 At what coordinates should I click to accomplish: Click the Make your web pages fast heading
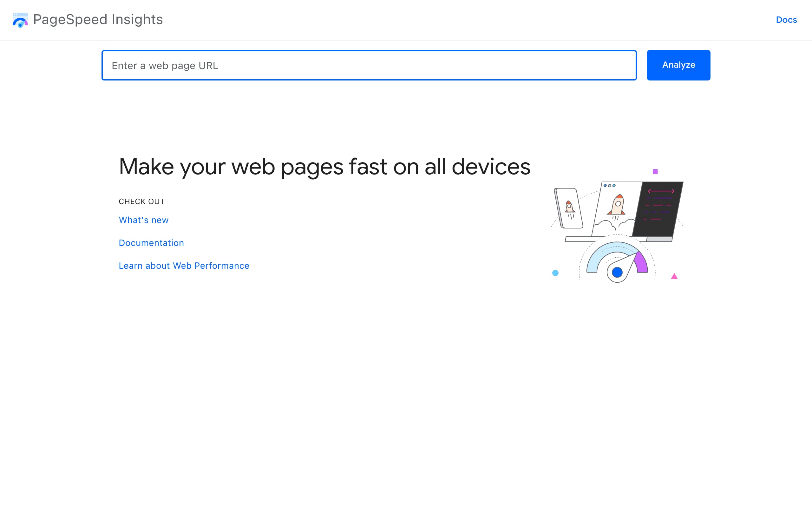click(x=324, y=166)
